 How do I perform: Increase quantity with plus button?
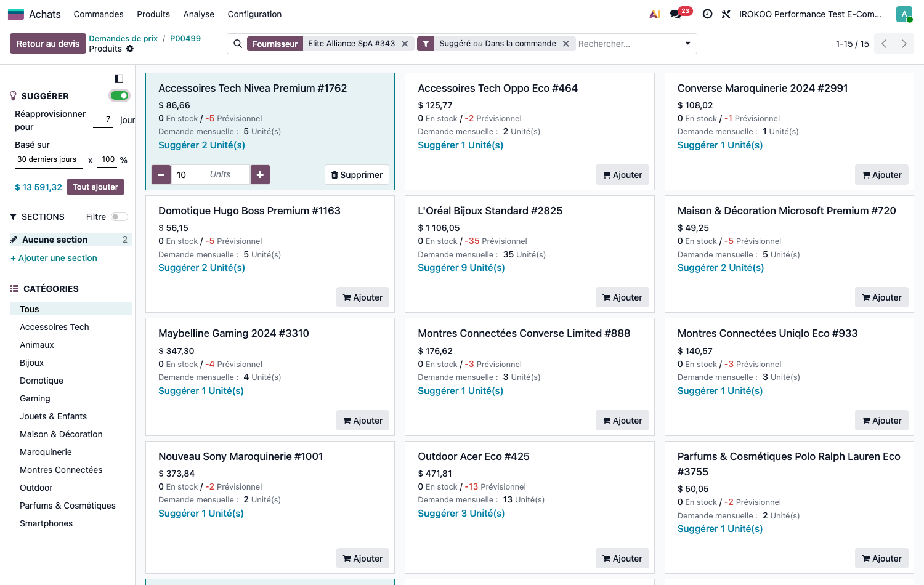click(260, 175)
